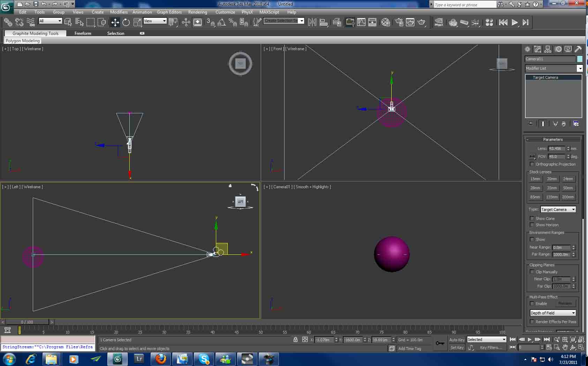
Task: Open the Display command panel tab
Action: pos(568,49)
